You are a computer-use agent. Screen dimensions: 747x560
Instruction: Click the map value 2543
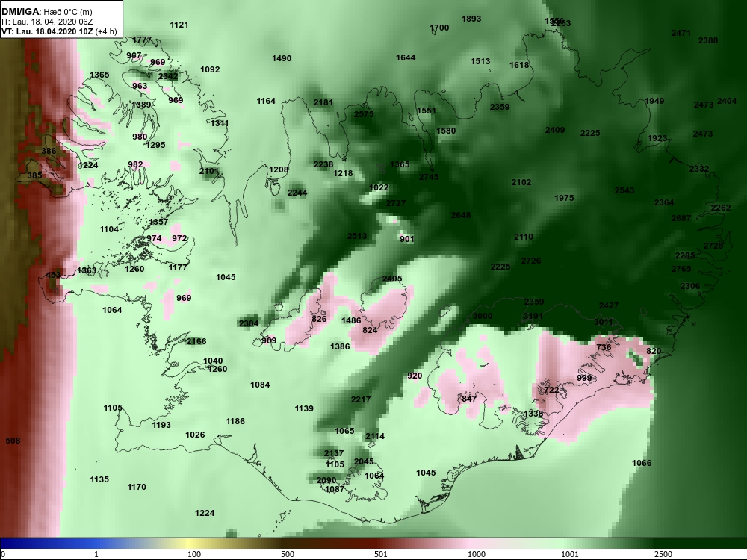pos(624,190)
